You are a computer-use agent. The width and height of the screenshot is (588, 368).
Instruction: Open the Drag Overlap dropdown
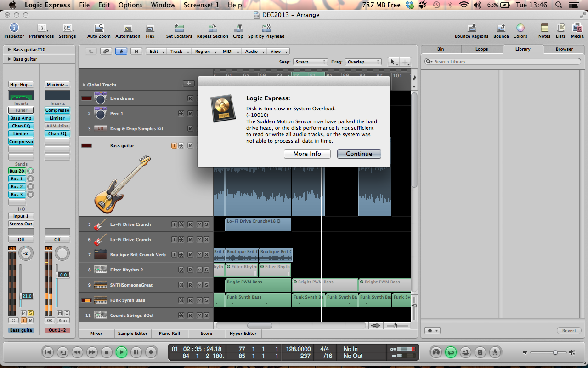point(363,62)
